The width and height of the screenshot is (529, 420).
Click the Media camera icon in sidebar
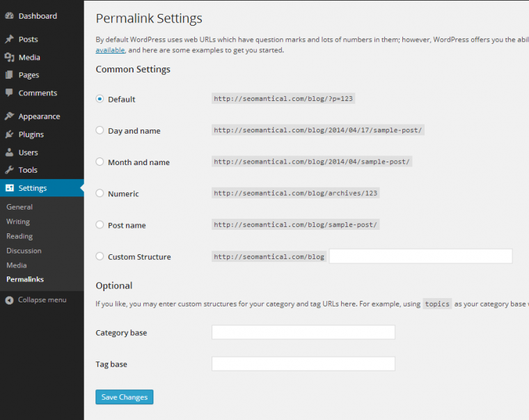10,57
